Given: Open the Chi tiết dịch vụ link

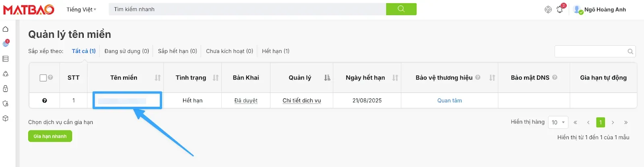Looking at the screenshot, I should (301, 100).
